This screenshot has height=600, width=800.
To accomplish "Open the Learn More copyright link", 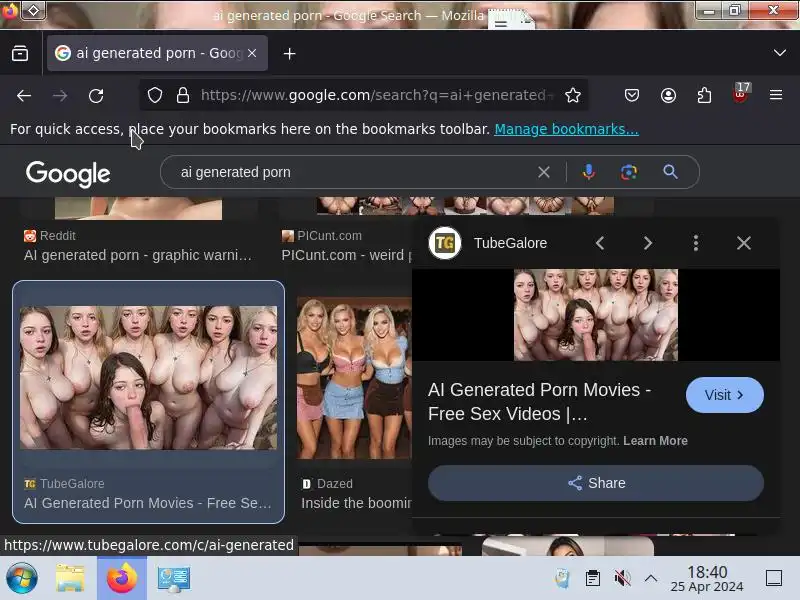I will coord(655,441).
